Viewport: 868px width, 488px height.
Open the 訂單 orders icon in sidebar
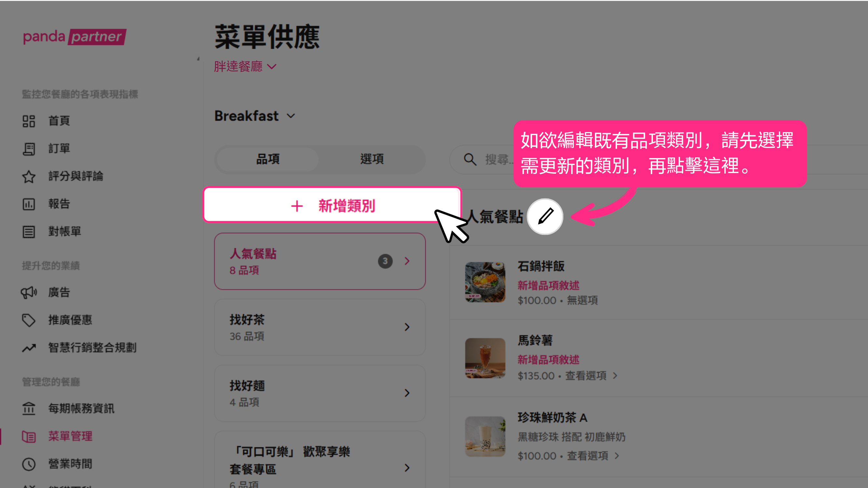tap(29, 149)
